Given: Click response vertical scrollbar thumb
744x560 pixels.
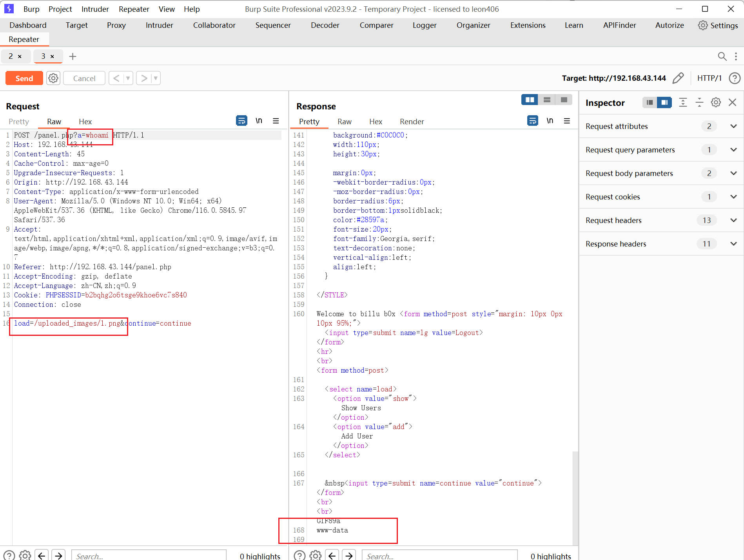Looking at the screenshot, I should coord(575,498).
